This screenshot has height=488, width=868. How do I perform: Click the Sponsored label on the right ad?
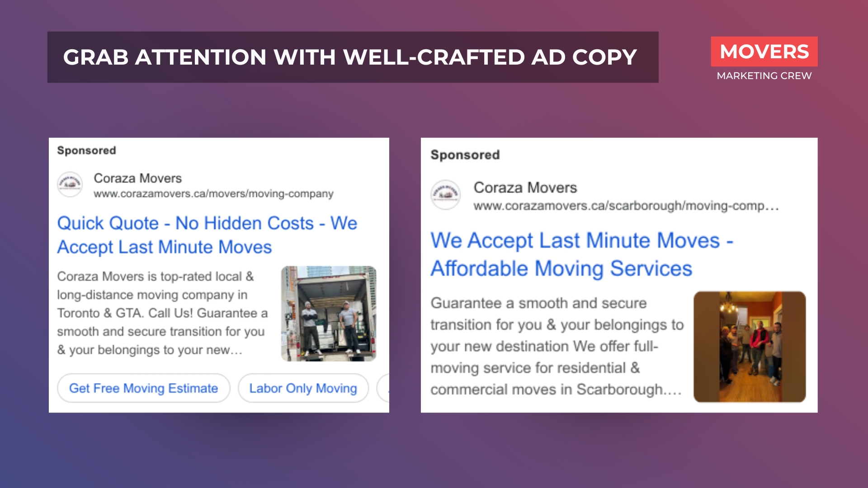tap(465, 155)
